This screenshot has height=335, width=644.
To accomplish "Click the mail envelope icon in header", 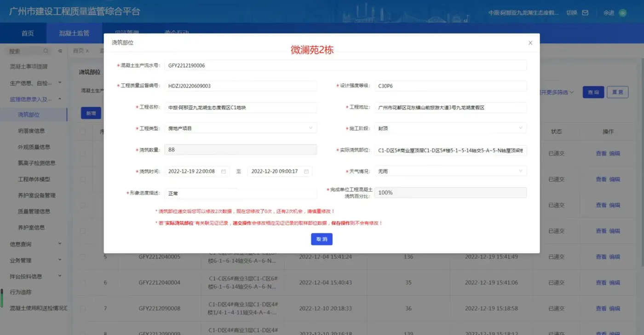I will 585,13.
